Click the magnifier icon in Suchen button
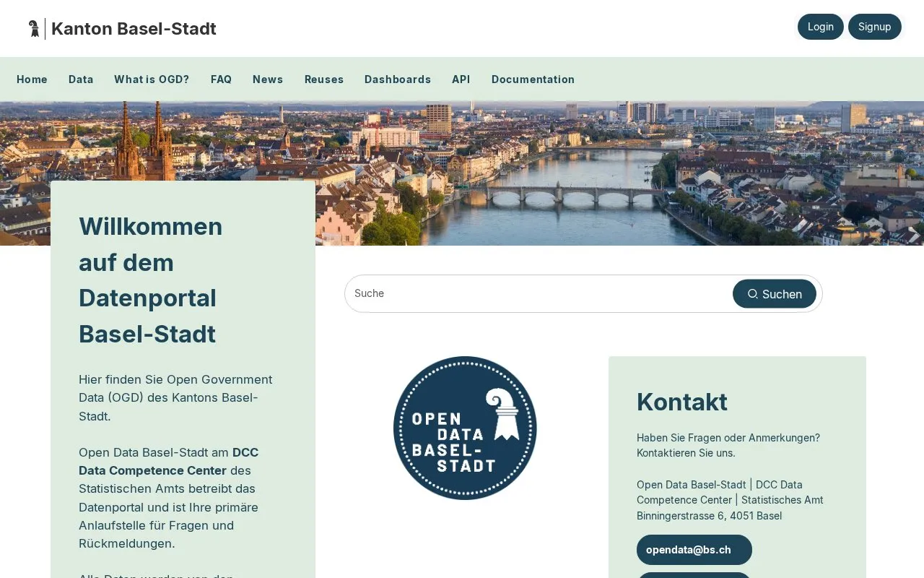This screenshot has height=578, width=924. click(x=753, y=294)
